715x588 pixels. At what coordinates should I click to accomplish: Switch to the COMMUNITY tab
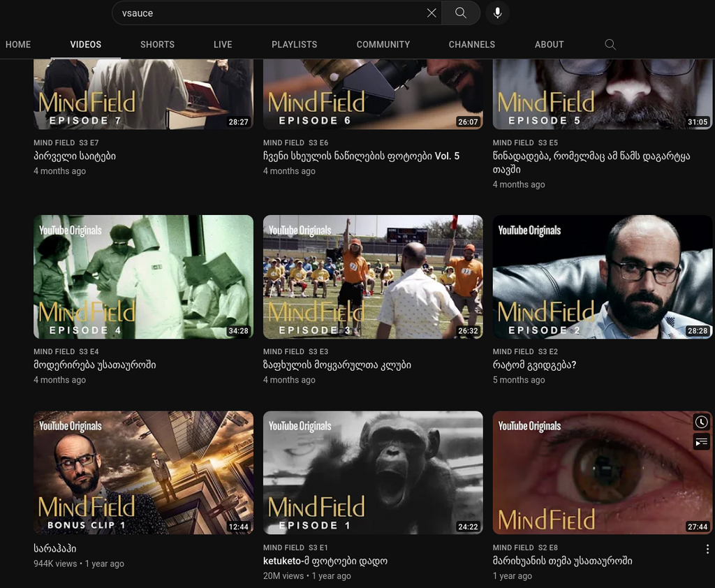click(383, 44)
